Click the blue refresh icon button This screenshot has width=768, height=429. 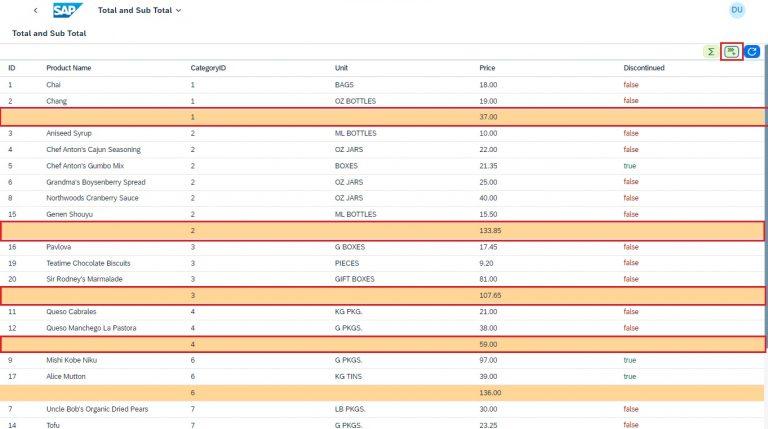[752, 51]
